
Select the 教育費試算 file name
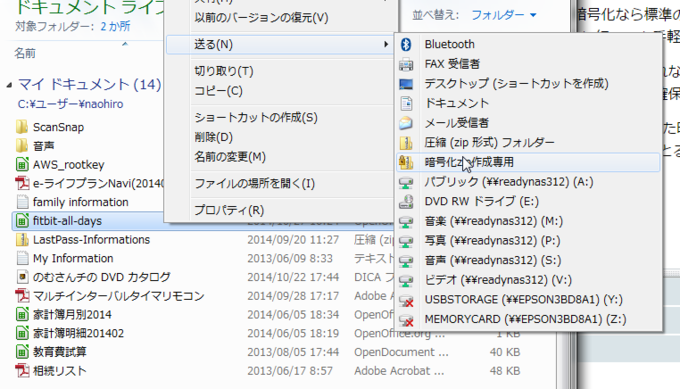coord(59,352)
